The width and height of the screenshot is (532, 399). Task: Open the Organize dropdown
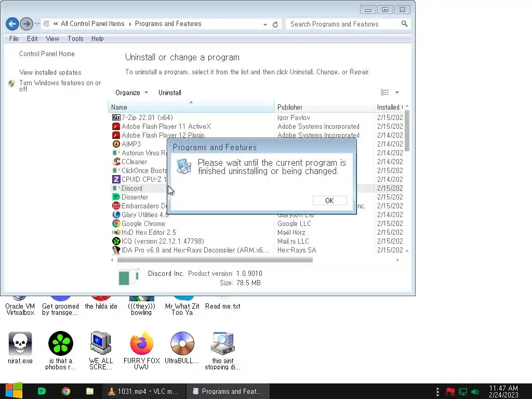click(131, 92)
